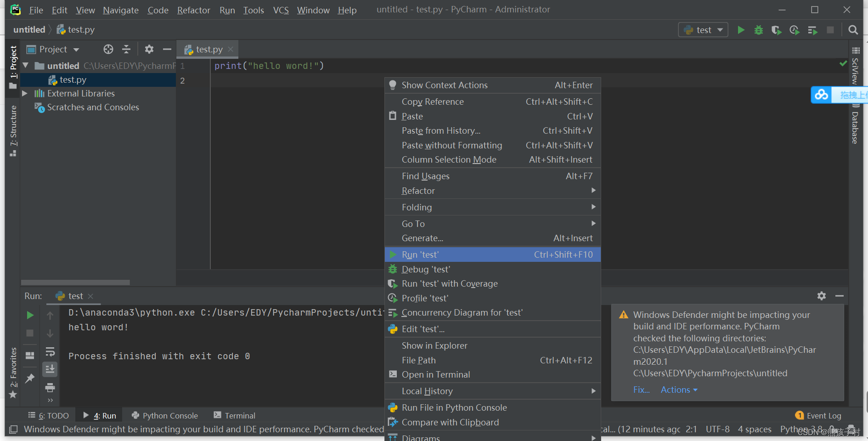Open Search Everywhere magnifier icon
The height and width of the screenshot is (441, 868).
853,30
